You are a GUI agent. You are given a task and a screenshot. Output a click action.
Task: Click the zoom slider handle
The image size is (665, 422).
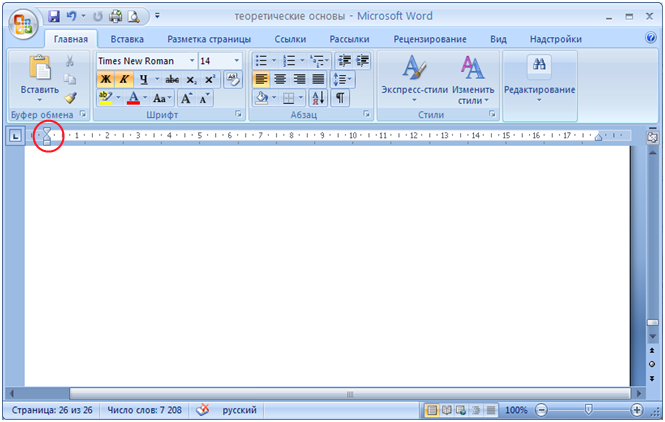tap(588, 409)
